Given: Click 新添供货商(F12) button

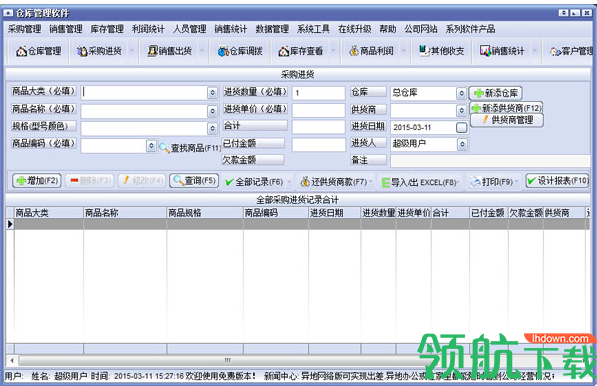Looking at the screenshot, I should 506,108.
